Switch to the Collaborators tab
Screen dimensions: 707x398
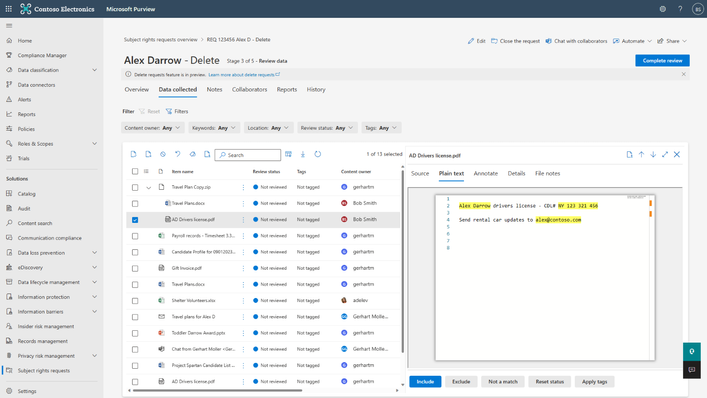(x=249, y=90)
